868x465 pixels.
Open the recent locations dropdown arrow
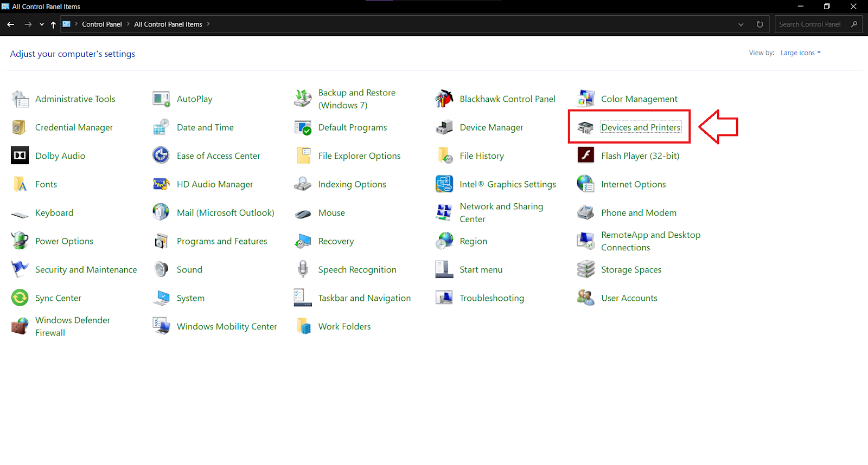pos(42,24)
